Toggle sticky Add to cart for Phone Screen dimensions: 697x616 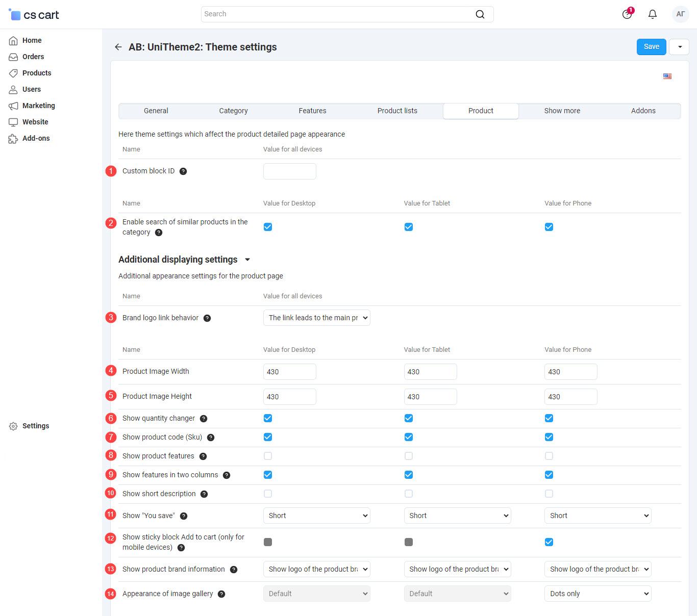tap(549, 542)
